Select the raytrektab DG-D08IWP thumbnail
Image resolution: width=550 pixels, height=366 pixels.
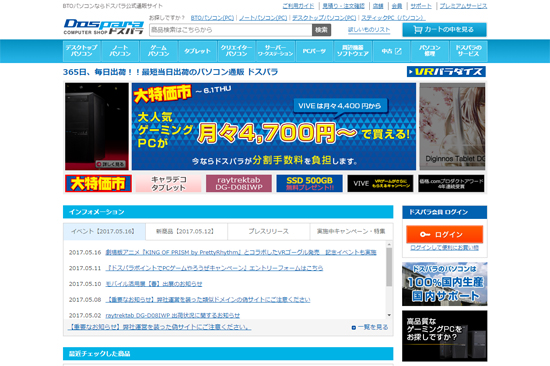239,183
